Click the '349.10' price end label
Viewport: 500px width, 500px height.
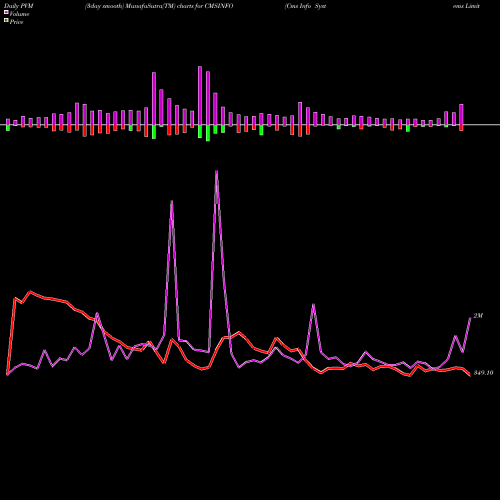(483, 373)
